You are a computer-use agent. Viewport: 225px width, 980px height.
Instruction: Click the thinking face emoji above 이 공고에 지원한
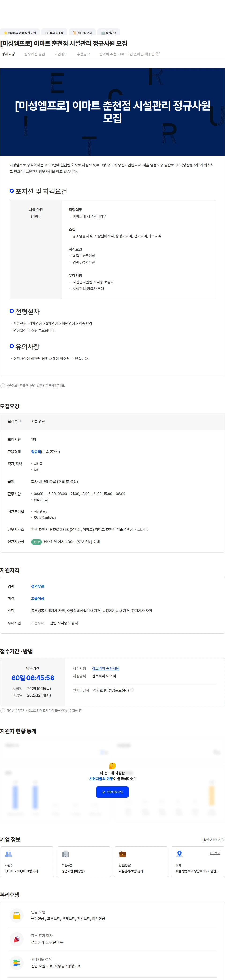[x=112, y=765]
